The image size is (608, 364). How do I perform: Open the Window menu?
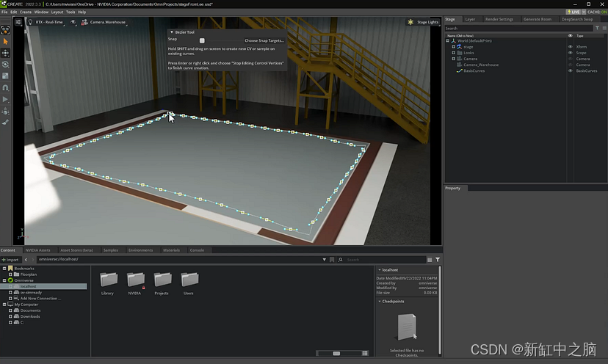pyautogui.click(x=42, y=12)
